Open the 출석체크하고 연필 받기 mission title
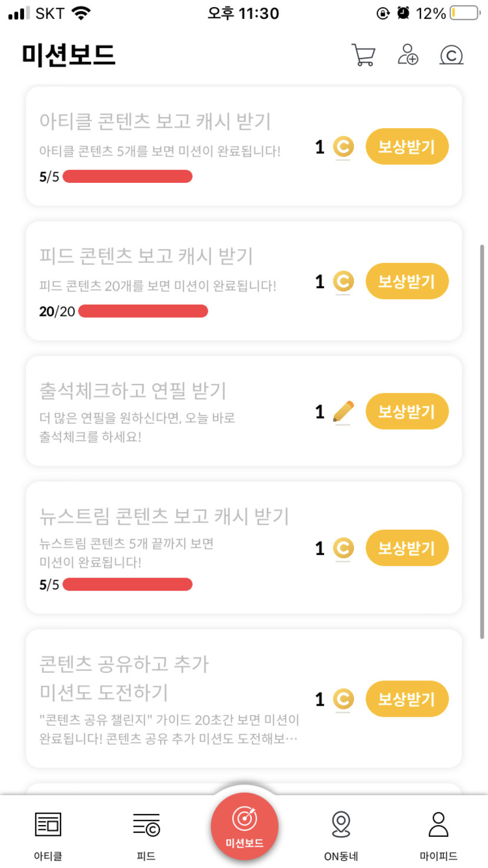This screenshot has height=868, width=488. click(133, 390)
